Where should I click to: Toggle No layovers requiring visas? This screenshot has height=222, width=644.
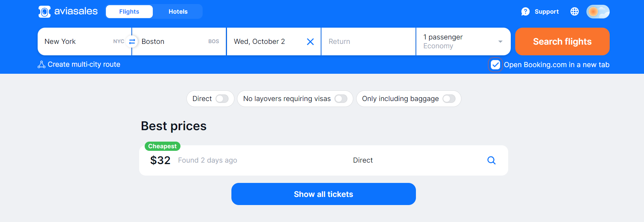click(x=341, y=99)
